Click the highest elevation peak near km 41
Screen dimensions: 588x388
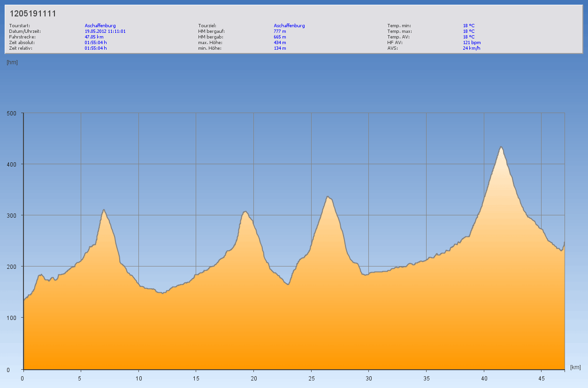501,147
